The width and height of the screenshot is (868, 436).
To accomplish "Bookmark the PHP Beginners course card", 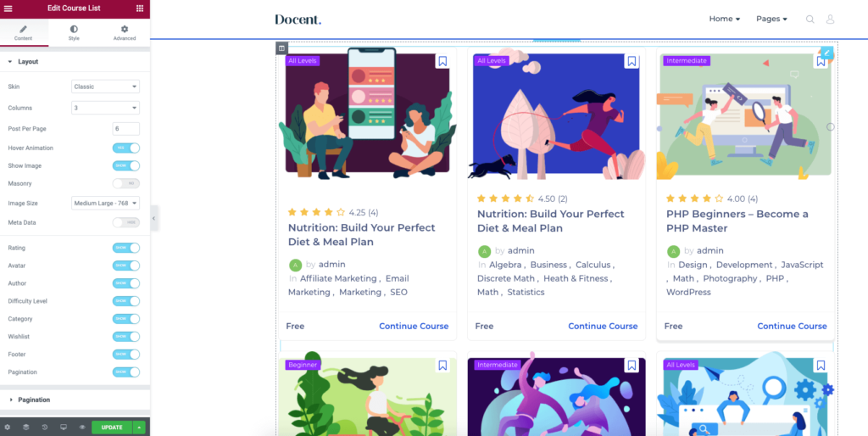I will tap(821, 61).
